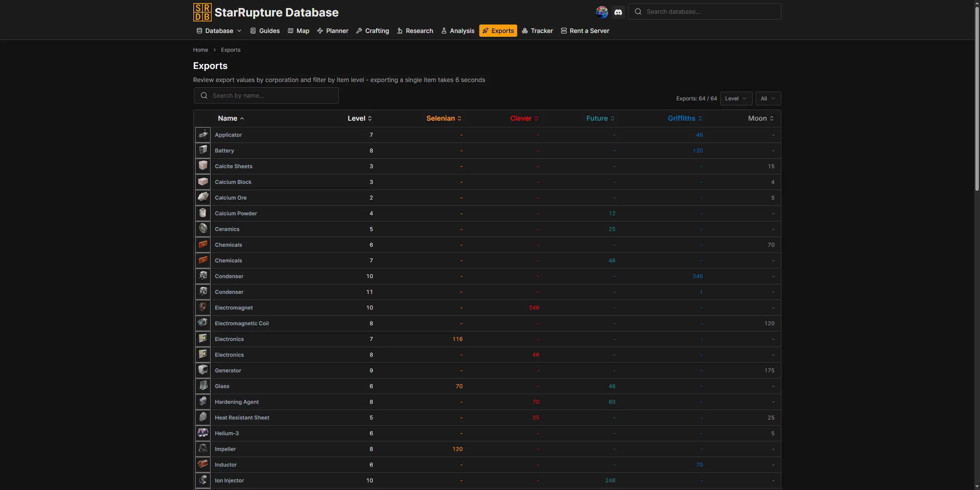
Task: Open the Level filter dropdown
Action: pos(736,98)
